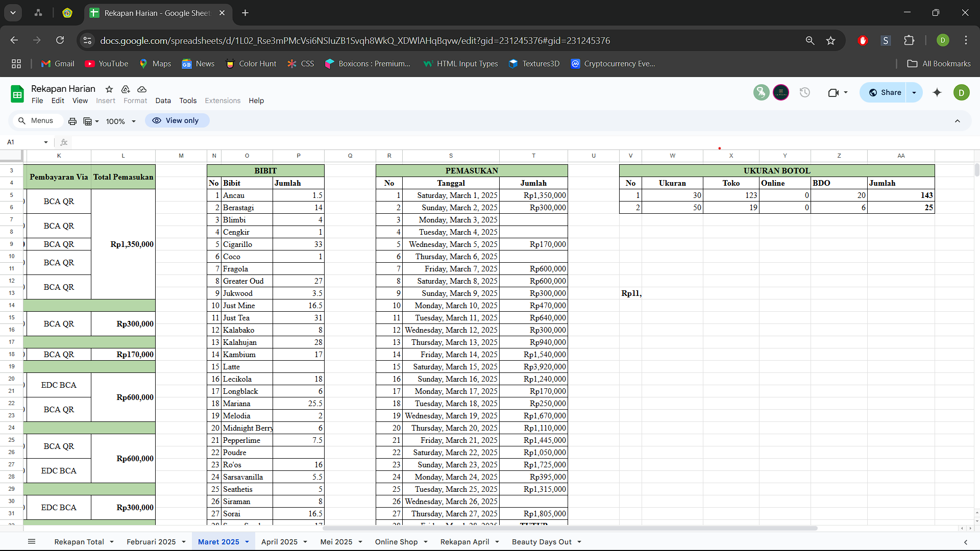The image size is (980, 551).
Task: Switch to the April 2025 sheet tab
Action: [279, 542]
